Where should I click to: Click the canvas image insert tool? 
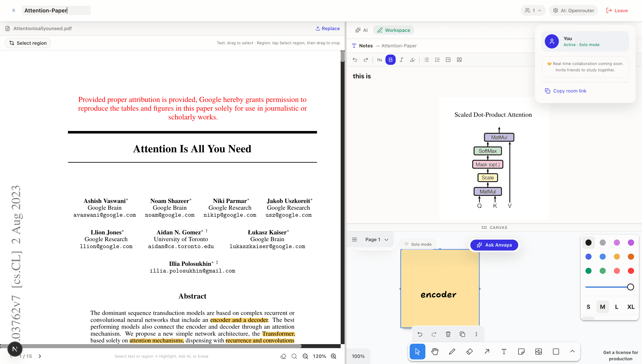point(538,352)
